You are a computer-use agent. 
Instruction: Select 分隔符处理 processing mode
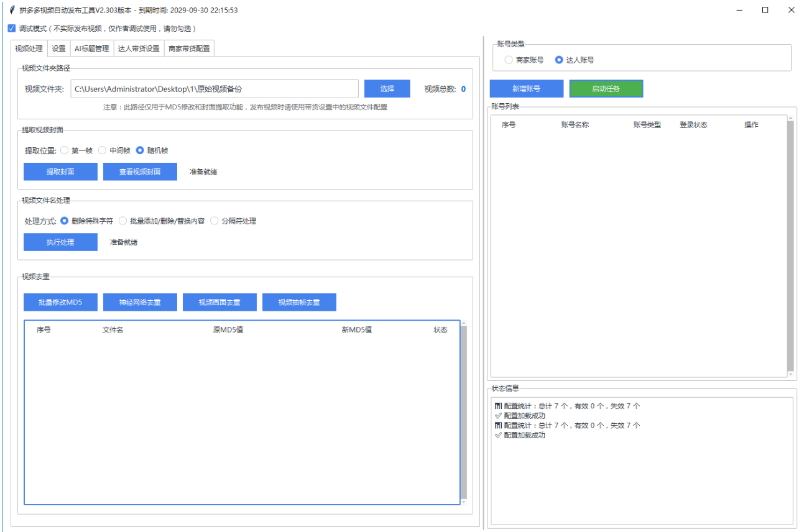tap(215, 220)
